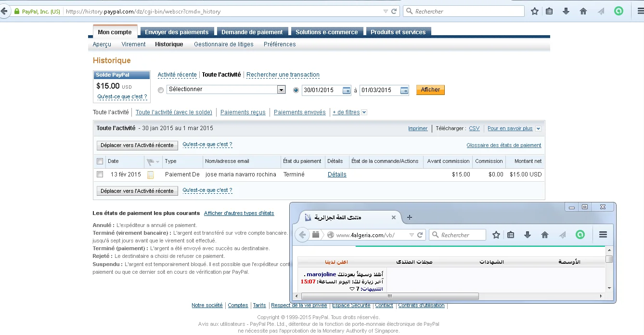The width and height of the screenshot is (644, 335).
Task: Open hamburger menu in small browser window
Action: [x=603, y=235]
